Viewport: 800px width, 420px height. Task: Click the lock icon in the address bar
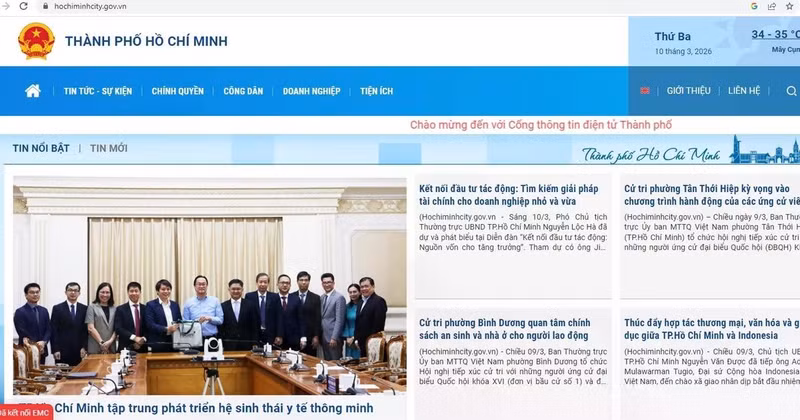[45, 7]
